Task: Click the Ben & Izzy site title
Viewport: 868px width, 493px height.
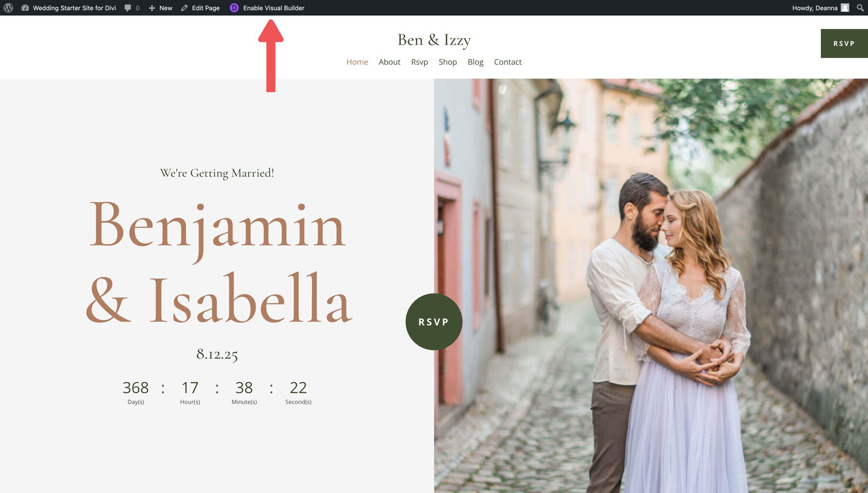Action: (x=434, y=40)
